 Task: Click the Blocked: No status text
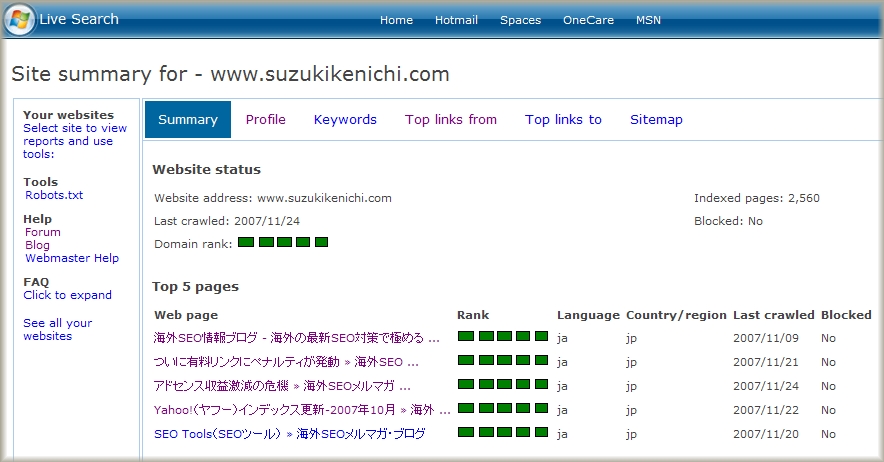tap(728, 221)
